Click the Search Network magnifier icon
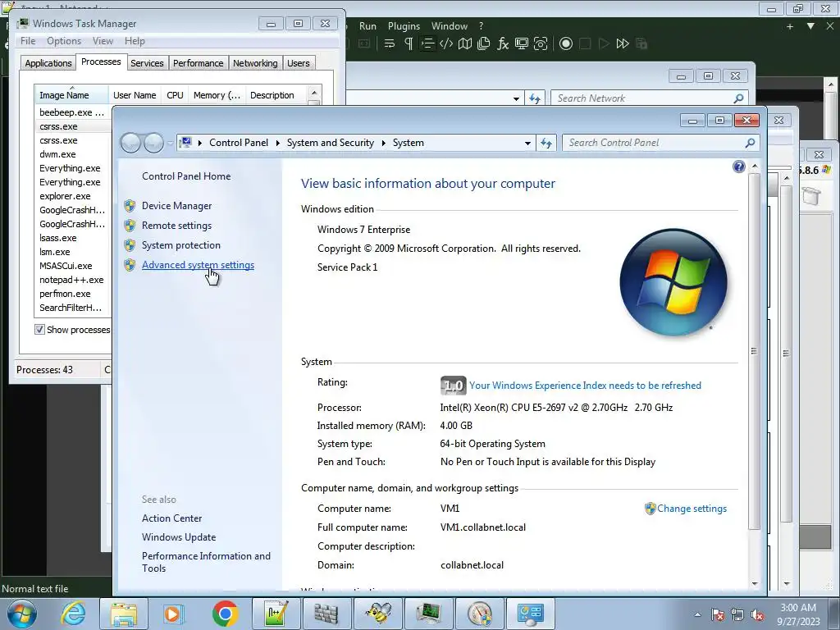840x630 pixels. pyautogui.click(x=738, y=98)
